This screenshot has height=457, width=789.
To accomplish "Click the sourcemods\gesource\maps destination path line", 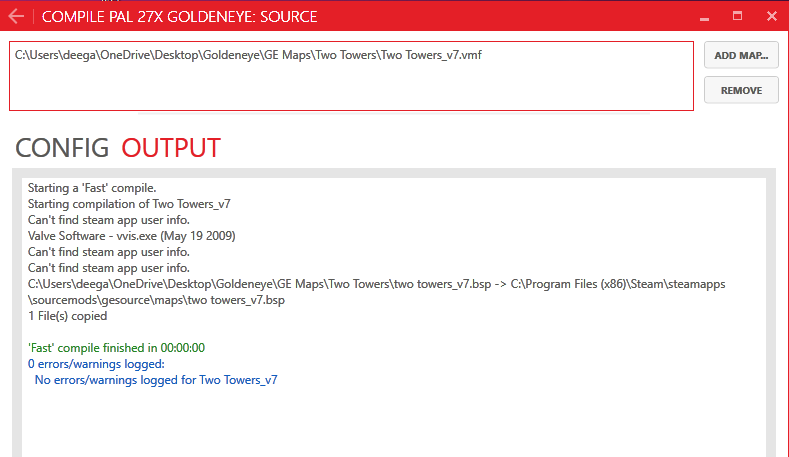I will pos(156,300).
